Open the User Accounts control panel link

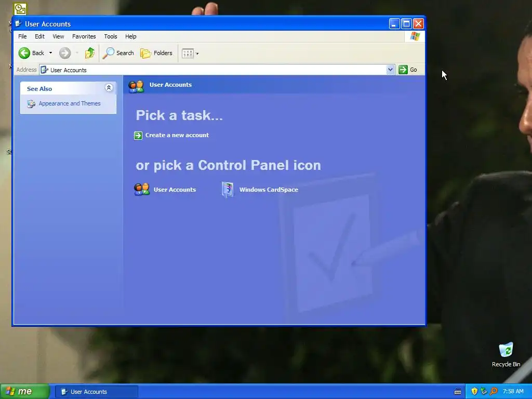click(175, 190)
